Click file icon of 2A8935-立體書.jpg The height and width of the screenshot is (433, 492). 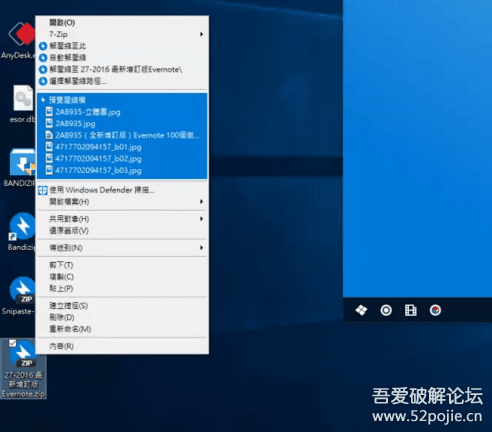49,112
